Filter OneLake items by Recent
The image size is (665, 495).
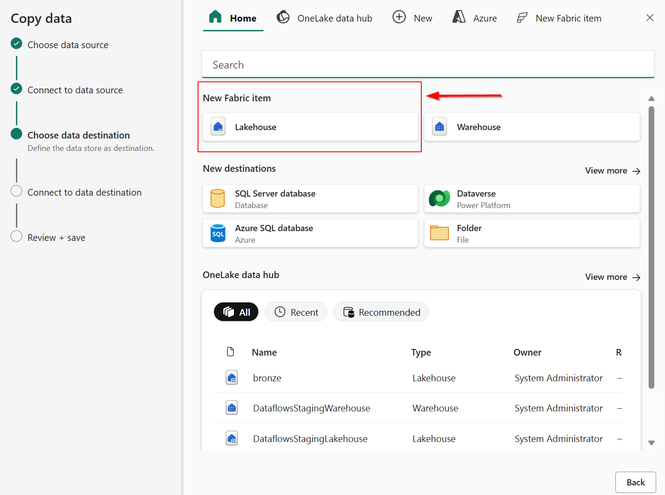tap(296, 312)
